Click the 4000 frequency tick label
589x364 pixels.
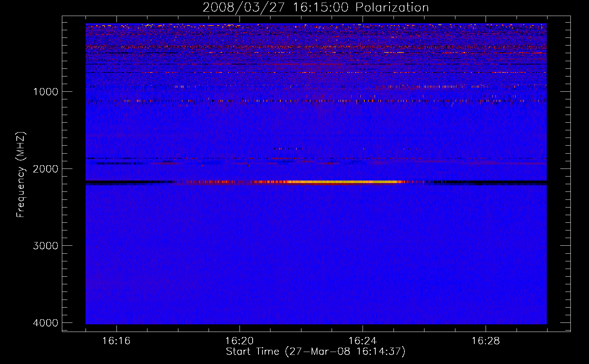pyautogui.click(x=46, y=323)
